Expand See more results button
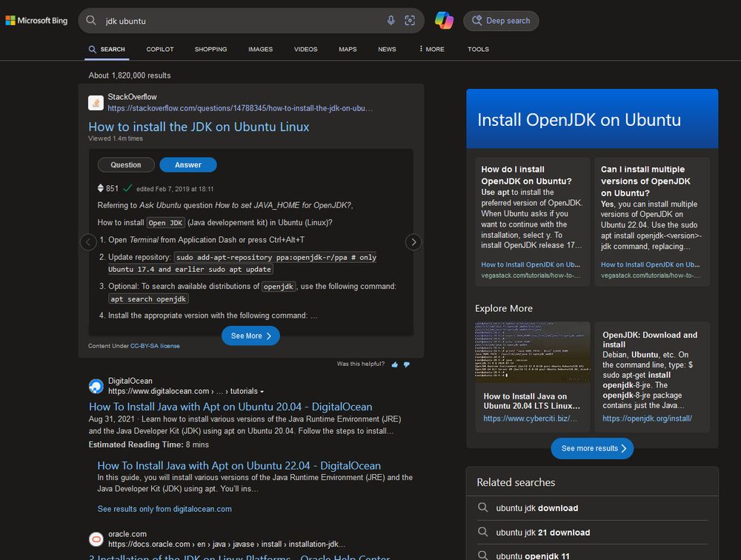This screenshot has height=560, width=741. pos(592,448)
